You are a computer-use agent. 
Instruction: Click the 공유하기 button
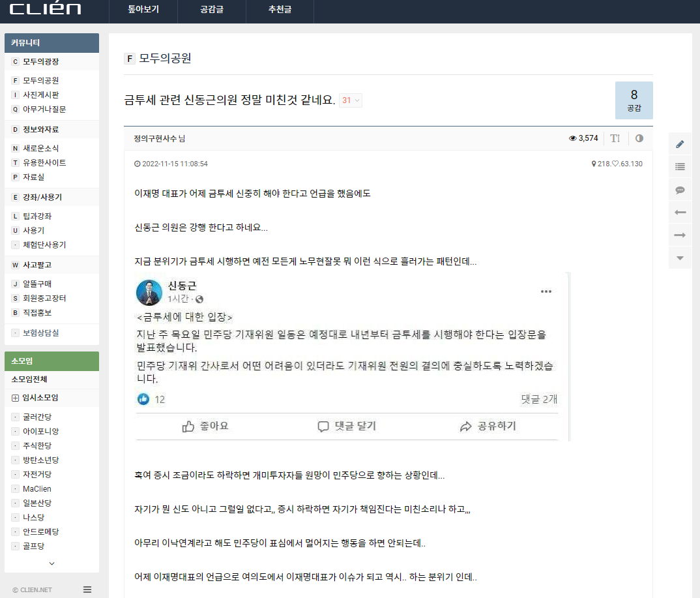[x=488, y=426]
